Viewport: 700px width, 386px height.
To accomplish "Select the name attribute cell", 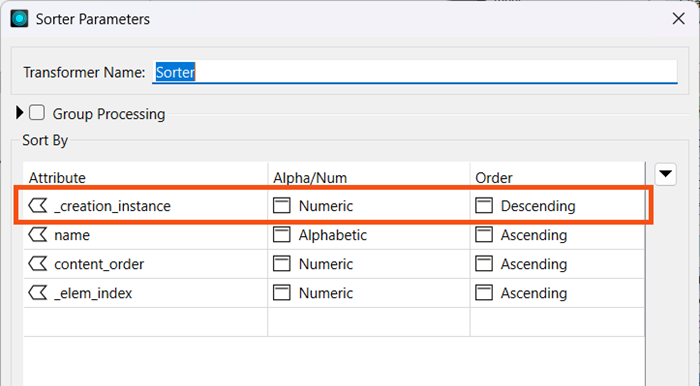I will tap(146, 235).
